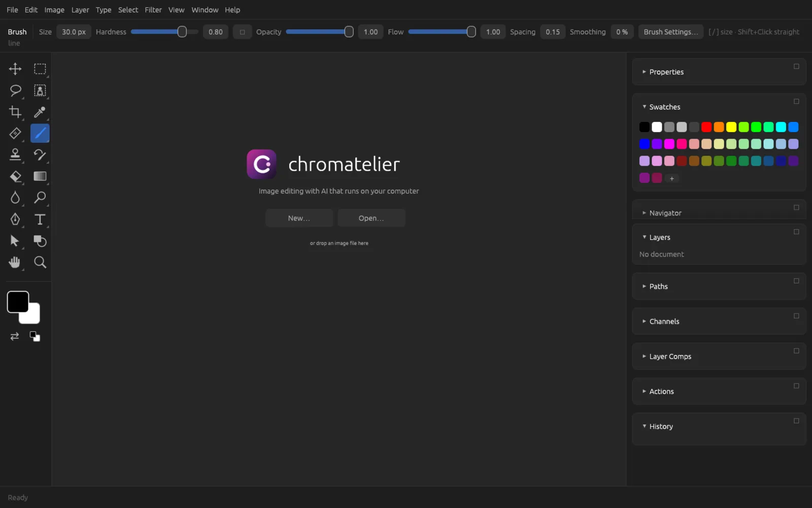Screen dimensions: 812x508
Task: Select the Path Selection arrow tool
Action: click(15, 241)
